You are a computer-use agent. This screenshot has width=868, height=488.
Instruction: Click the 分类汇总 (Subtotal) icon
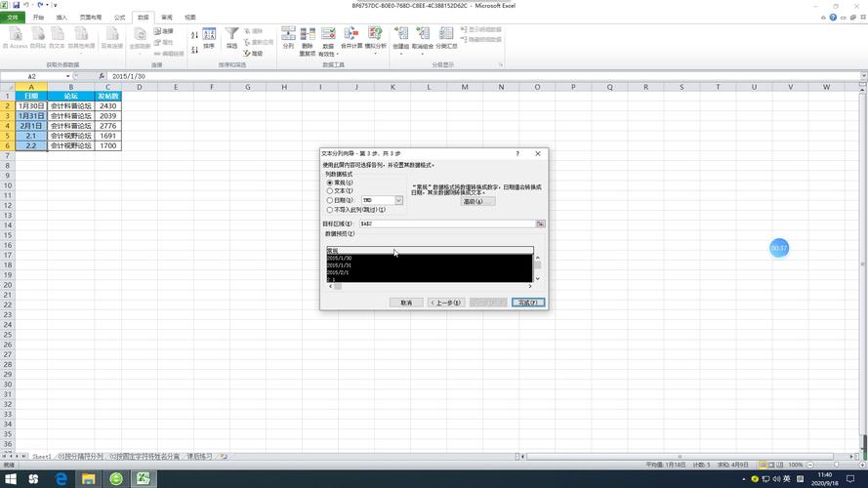click(x=446, y=38)
